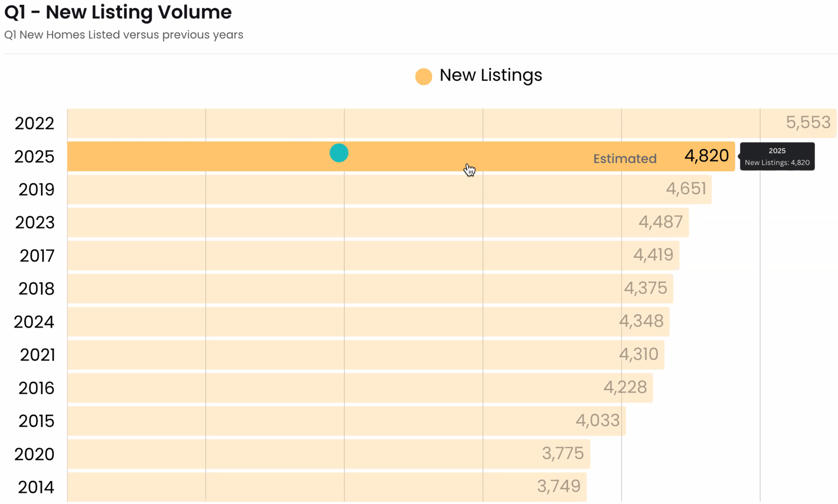Viewport: 838px width, 504px height.
Task: Select the 2016 bar showing 4,228
Action: [360, 388]
